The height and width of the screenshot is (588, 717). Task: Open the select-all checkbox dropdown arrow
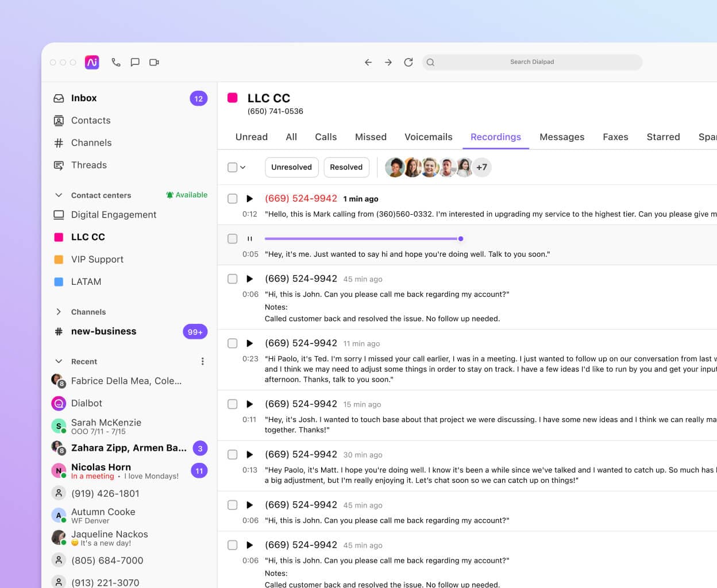click(x=243, y=168)
